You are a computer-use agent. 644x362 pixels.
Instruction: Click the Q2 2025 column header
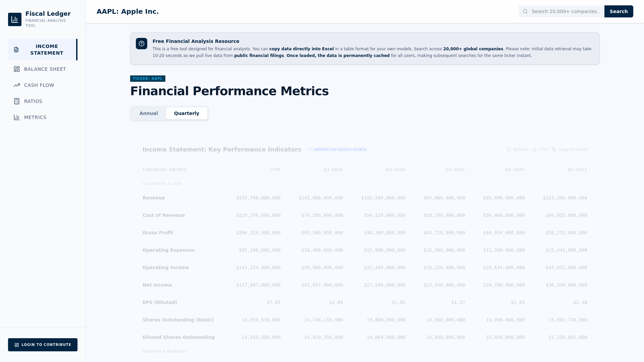pyautogui.click(x=515, y=170)
